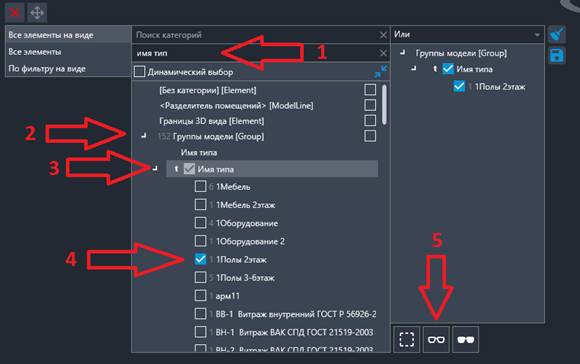Collapse Группы модели [Group] in category list
The image size is (580, 364).
[144, 136]
